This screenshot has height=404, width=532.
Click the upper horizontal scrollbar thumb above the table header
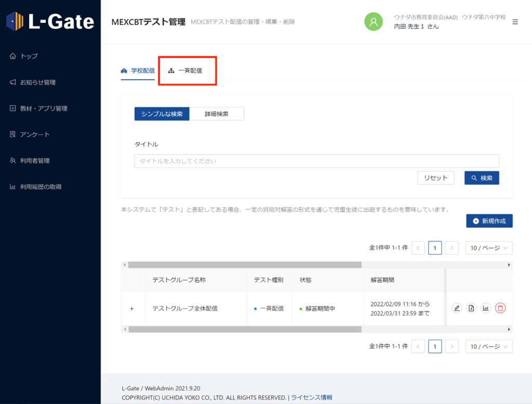[245, 265]
